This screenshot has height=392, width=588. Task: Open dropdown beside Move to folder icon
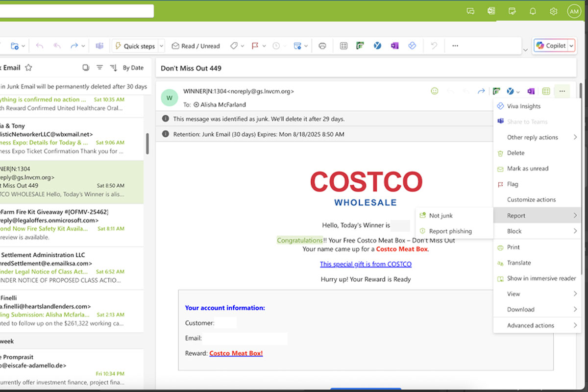coord(24,46)
